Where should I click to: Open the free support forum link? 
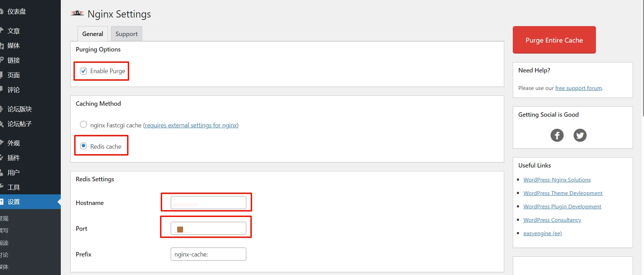(578, 88)
